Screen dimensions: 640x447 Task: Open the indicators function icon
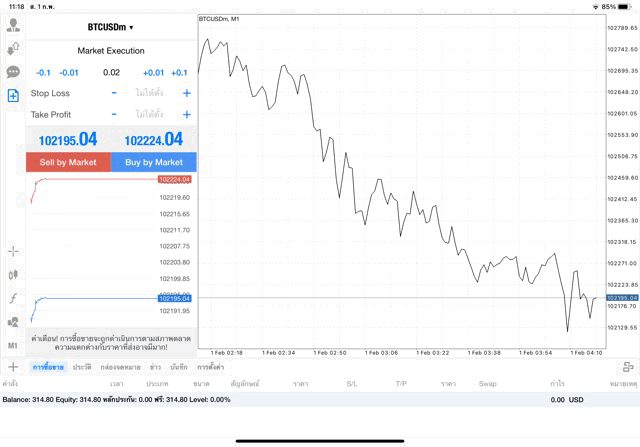pyautogui.click(x=13, y=298)
